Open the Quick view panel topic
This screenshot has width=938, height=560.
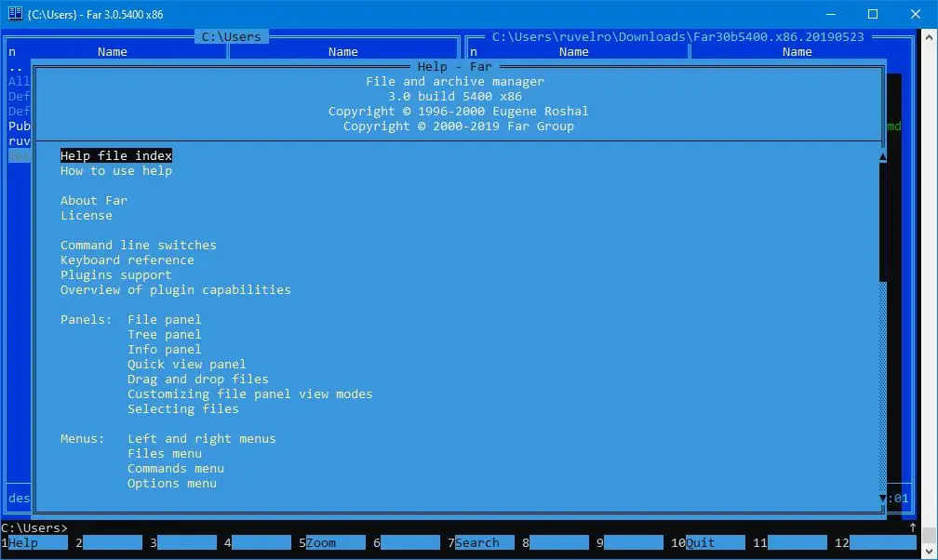[x=187, y=365]
